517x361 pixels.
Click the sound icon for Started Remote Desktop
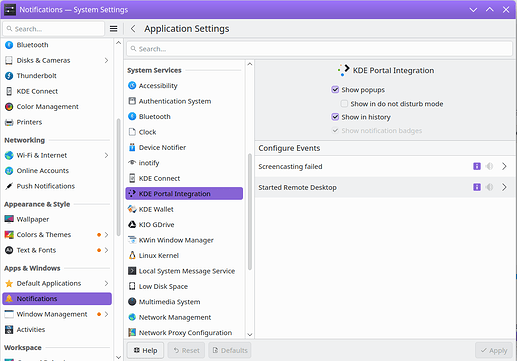(x=489, y=187)
